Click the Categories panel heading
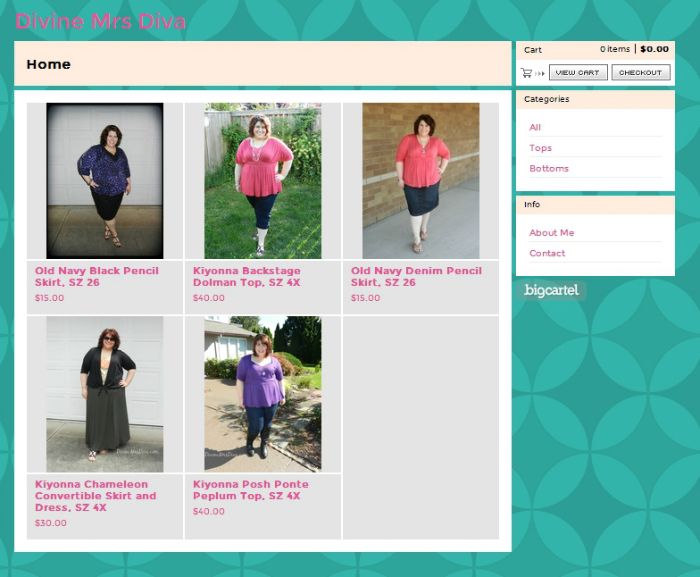Viewport: 700px width, 577px height. 546,99
